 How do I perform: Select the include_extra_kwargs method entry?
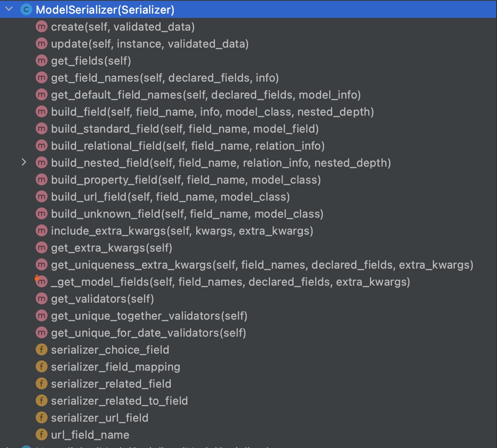183,230
